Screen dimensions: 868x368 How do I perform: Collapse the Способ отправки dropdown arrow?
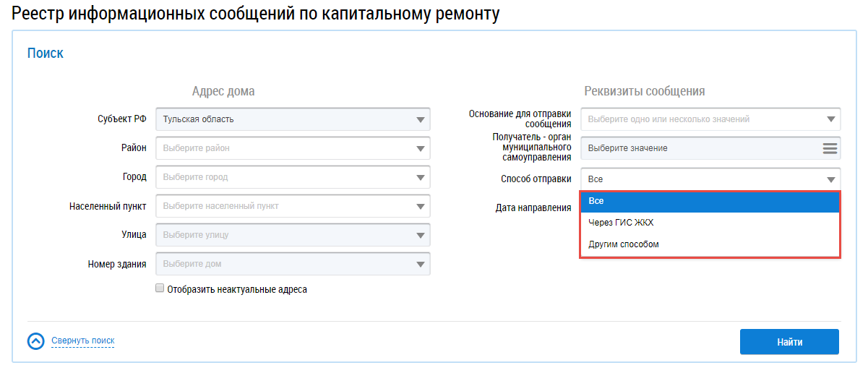pos(830,179)
